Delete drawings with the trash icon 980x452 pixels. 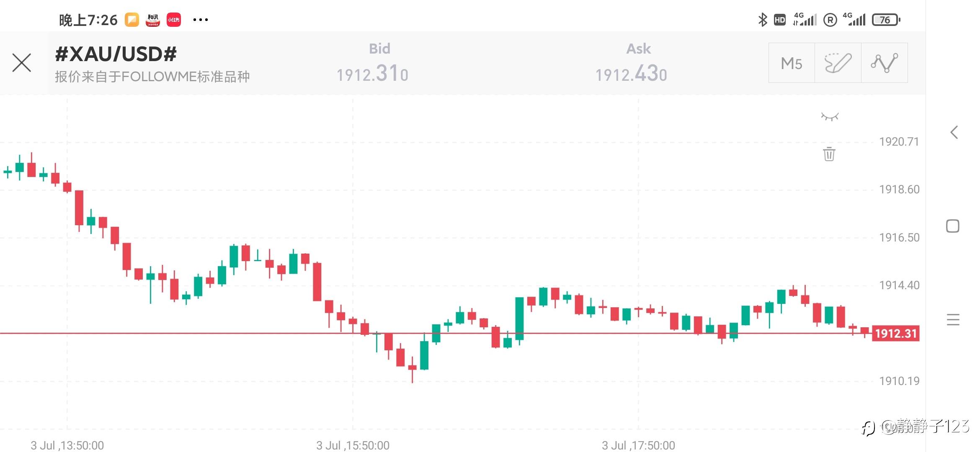(x=829, y=154)
